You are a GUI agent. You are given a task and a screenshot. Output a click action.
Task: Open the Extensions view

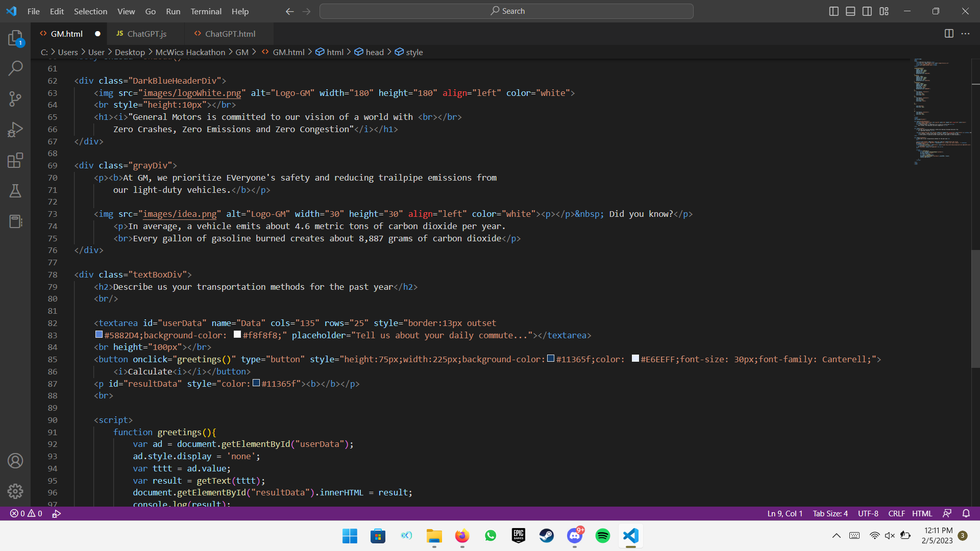click(x=15, y=160)
